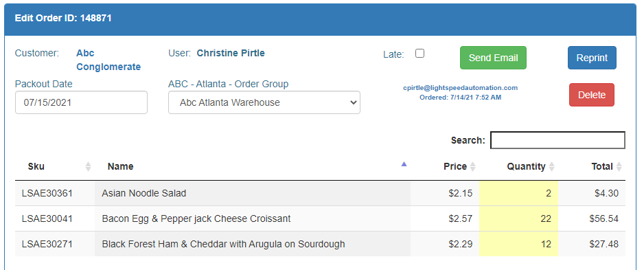Sort the table by the Sku column
644x270 pixels.
55,166
